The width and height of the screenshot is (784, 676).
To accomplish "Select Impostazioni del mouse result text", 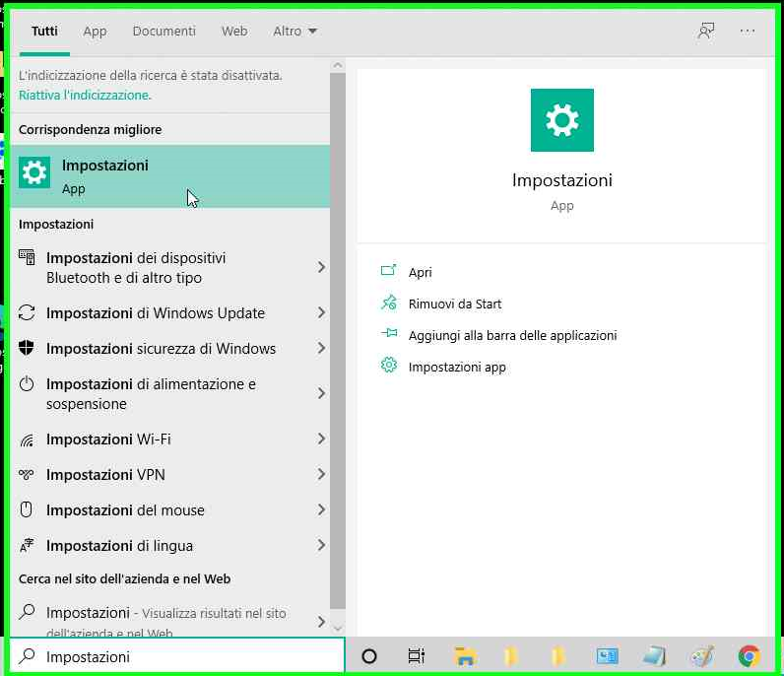I will [125, 509].
